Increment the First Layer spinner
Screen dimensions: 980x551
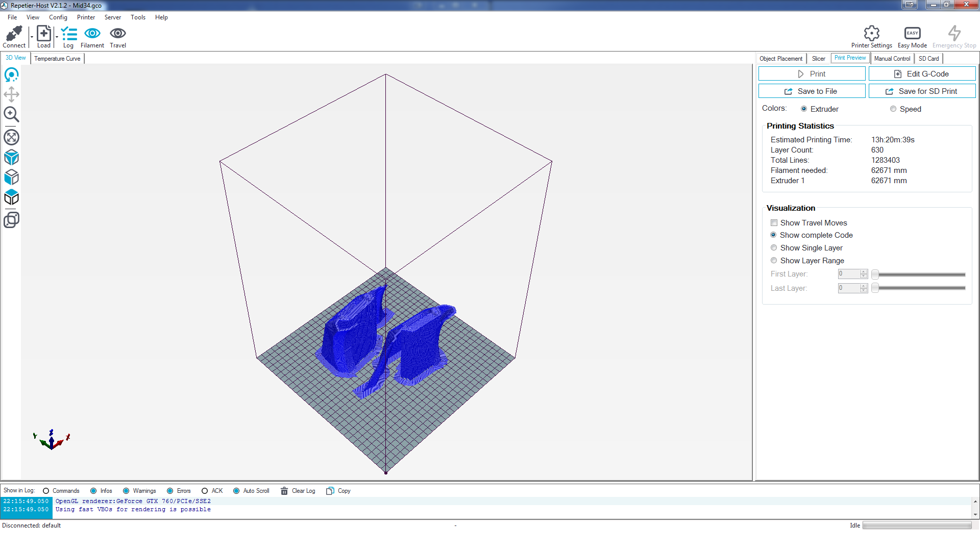tap(864, 272)
